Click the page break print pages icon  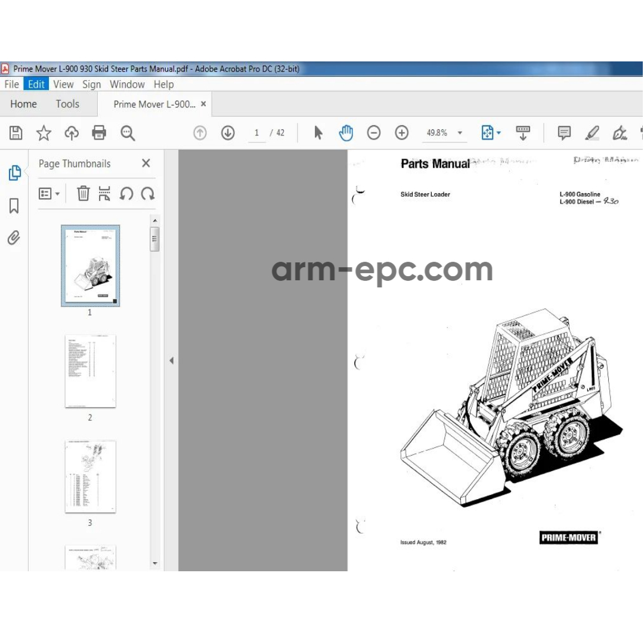tap(104, 193)
